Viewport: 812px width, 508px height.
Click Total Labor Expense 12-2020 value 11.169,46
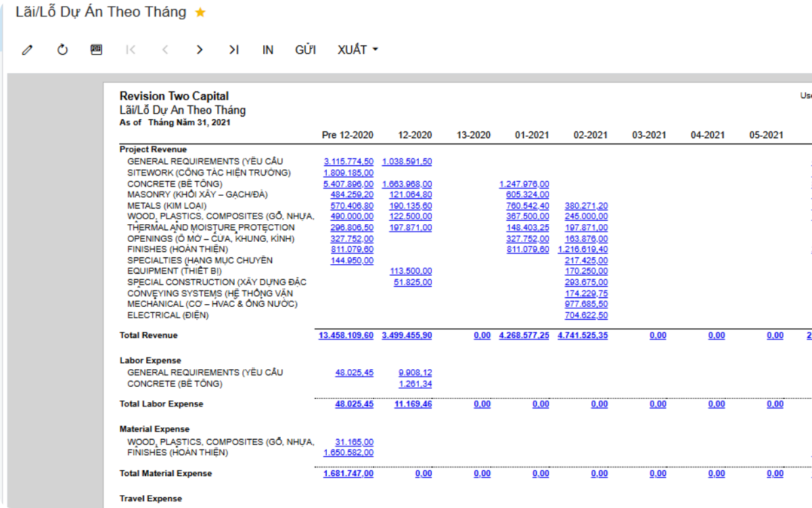point(413,404)
